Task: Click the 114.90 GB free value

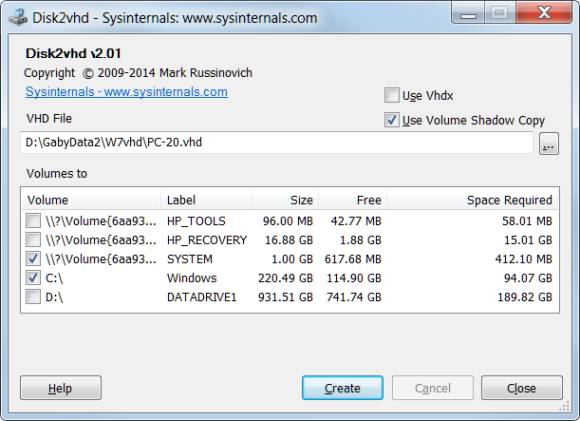Action: tap(354, 278)
